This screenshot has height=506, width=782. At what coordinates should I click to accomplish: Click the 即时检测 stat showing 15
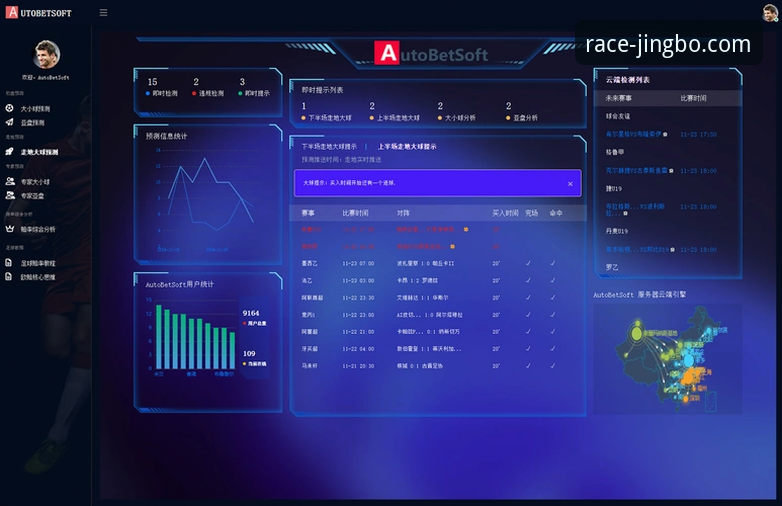point(162,87)
